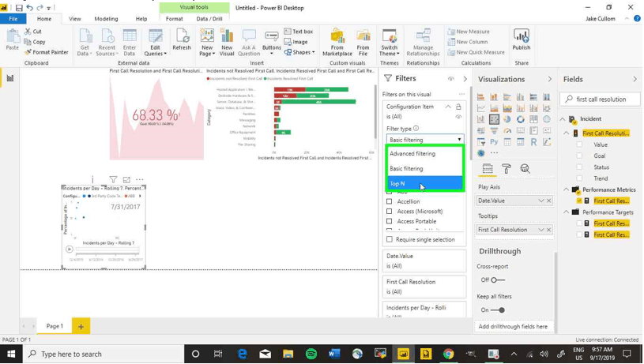This screenshot has width=644, height=364.
Task: Pick the gauge visualization icon
Action: 507,131
